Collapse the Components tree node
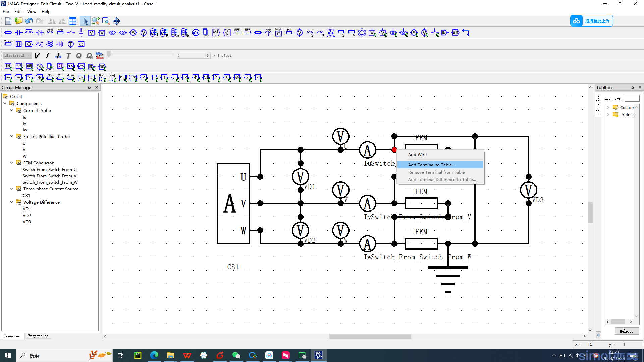The height and width of the screenshot is (362, 644). [x=5, y=103]
